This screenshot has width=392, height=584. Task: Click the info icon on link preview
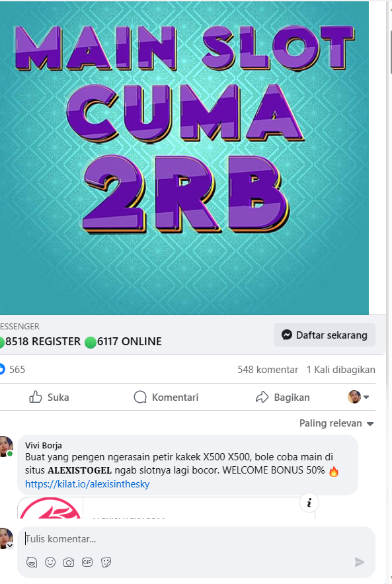[x=309, y=503]
